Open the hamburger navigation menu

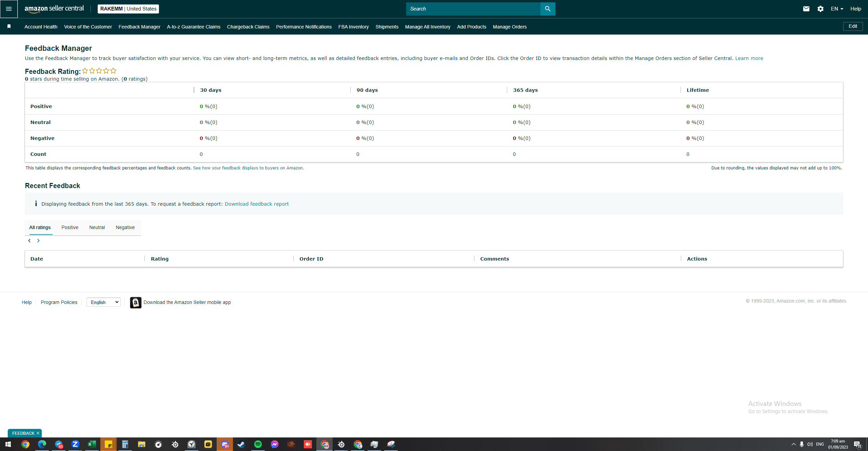9,9
